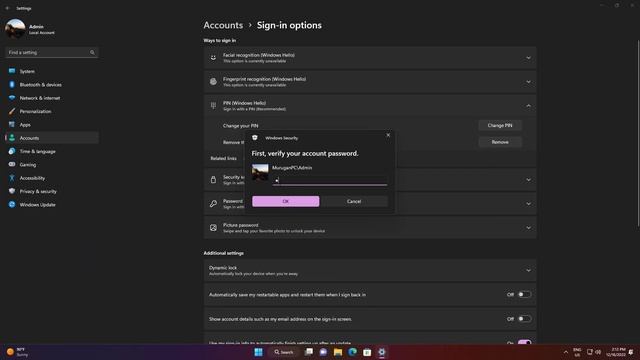Open Microsoft Store from the taskbar

coord(367,352)
